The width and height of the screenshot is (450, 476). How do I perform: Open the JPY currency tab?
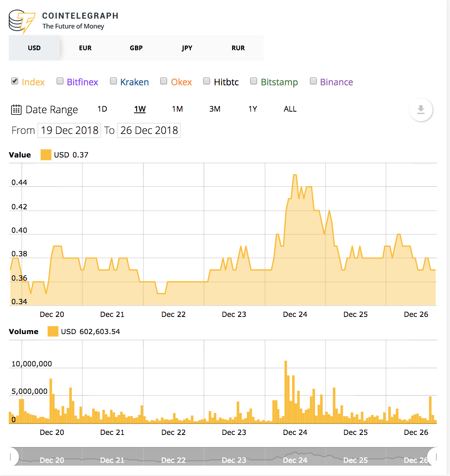(x=187, y=48)
